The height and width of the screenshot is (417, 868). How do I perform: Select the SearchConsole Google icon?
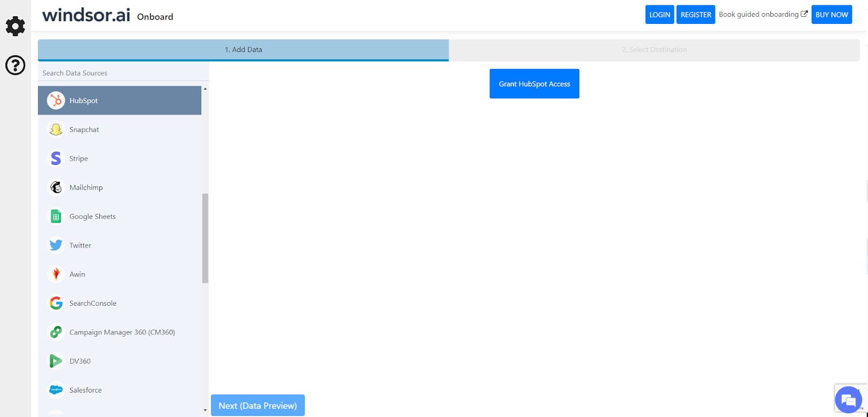click(56, 303)
